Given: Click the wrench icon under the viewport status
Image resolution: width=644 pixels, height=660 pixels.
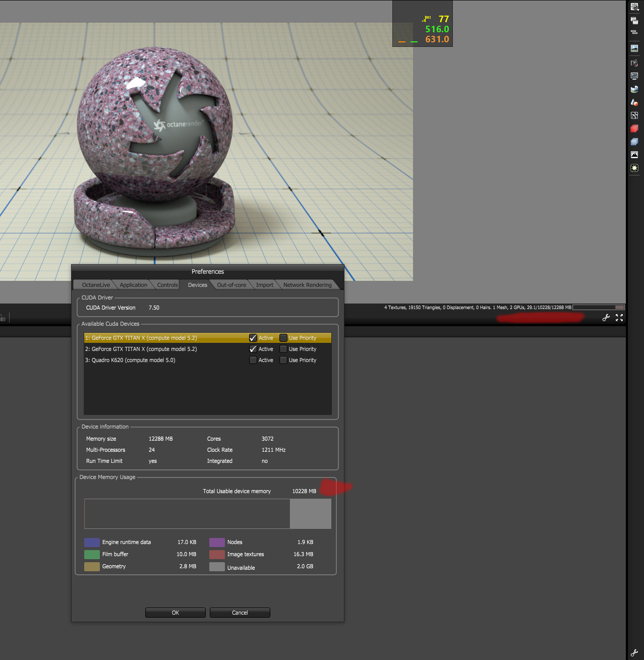Looking at the screenshot, I should click(606, 318).
